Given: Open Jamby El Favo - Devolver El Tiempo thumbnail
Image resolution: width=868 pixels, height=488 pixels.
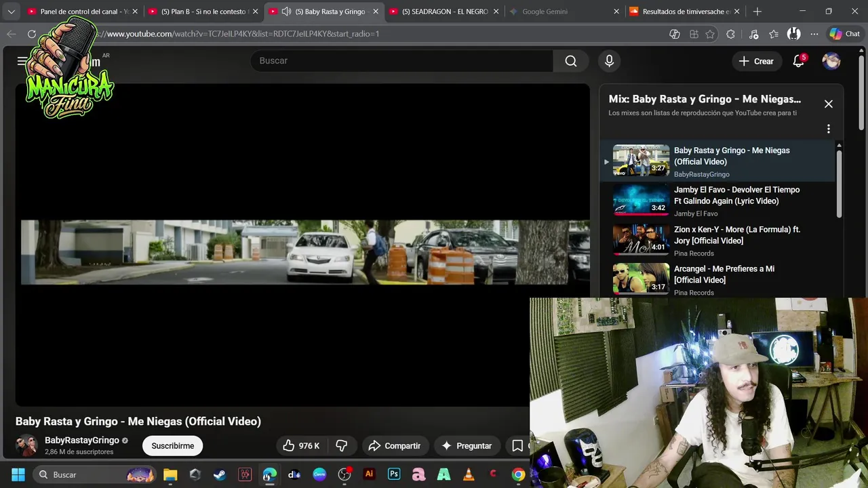Looking at the screenshot, I should [x=641, y=201].
